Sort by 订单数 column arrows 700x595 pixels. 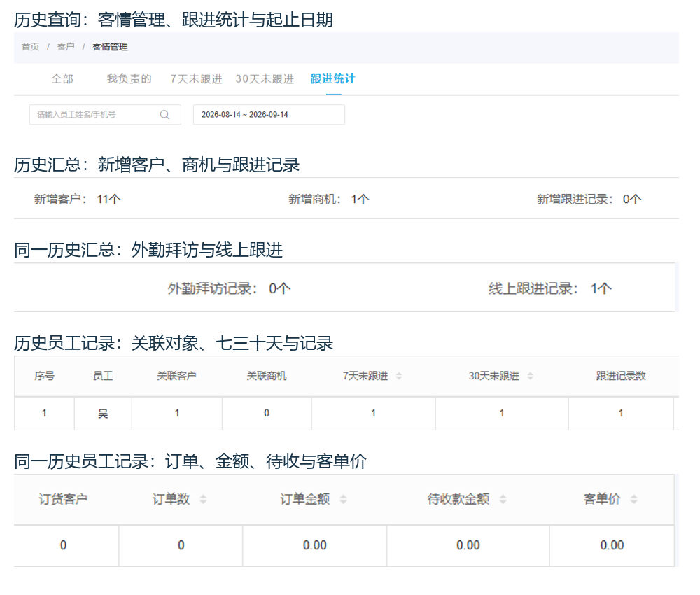(x=203, y=499)
